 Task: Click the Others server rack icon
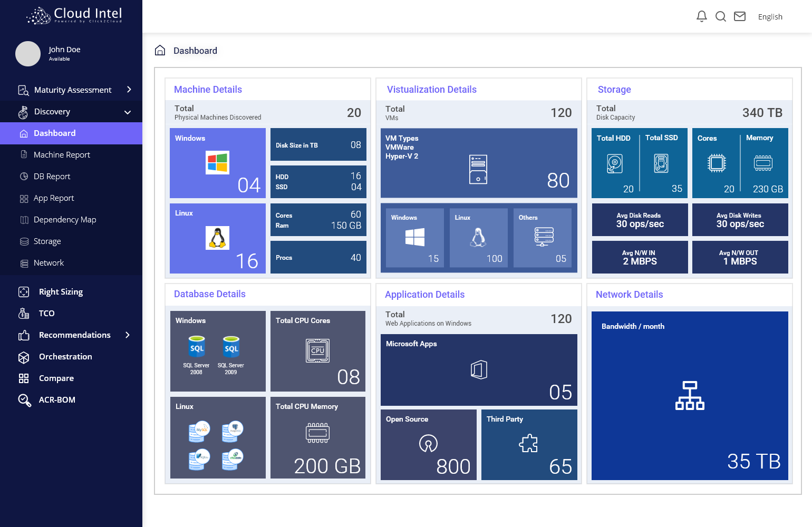544,237
